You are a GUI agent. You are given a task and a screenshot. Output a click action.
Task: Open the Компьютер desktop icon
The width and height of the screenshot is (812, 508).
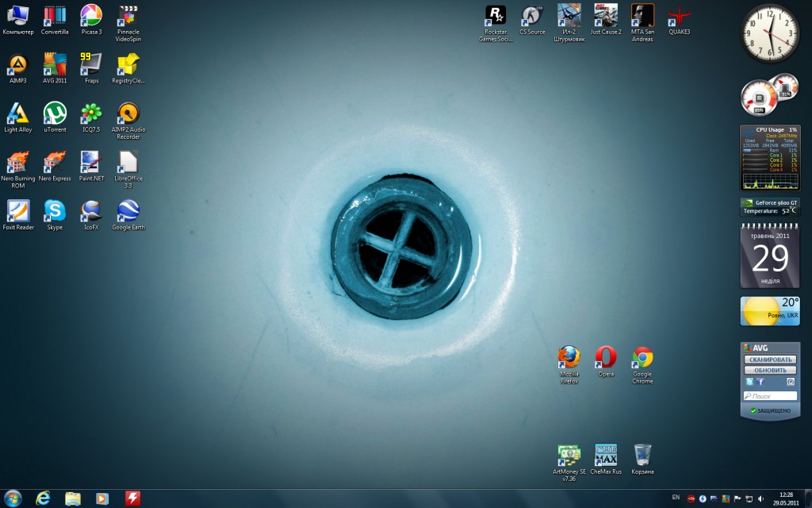(x=17, y=20)
